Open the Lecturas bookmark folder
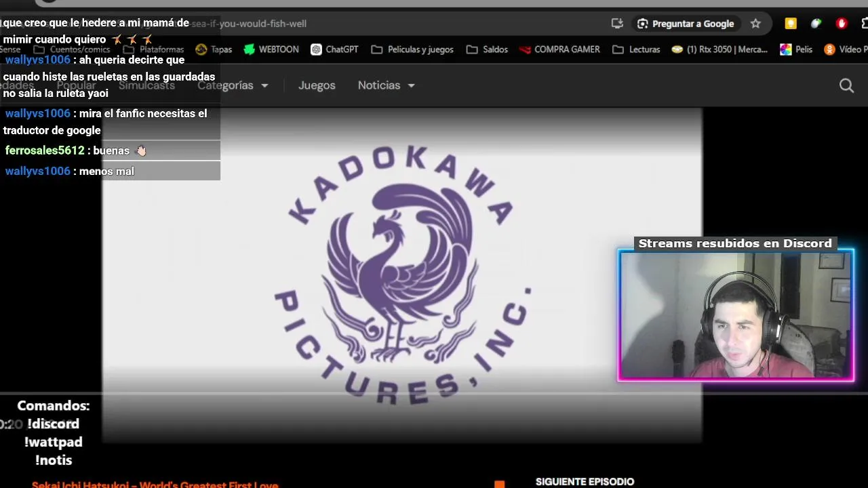This screenshot has width=868, height=488. click(636, 49)
